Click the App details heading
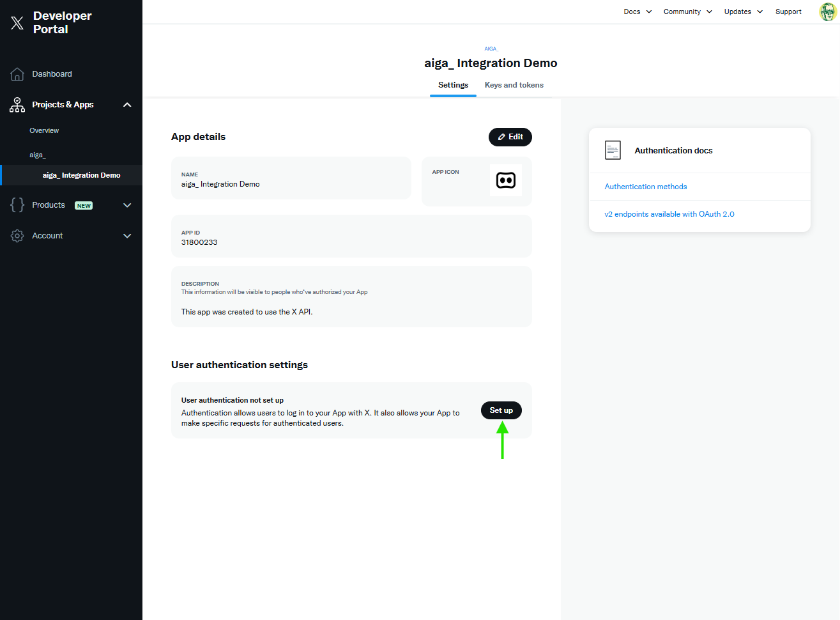The height and width of the screenshot is (620, 840). click(x=199, y=137)
